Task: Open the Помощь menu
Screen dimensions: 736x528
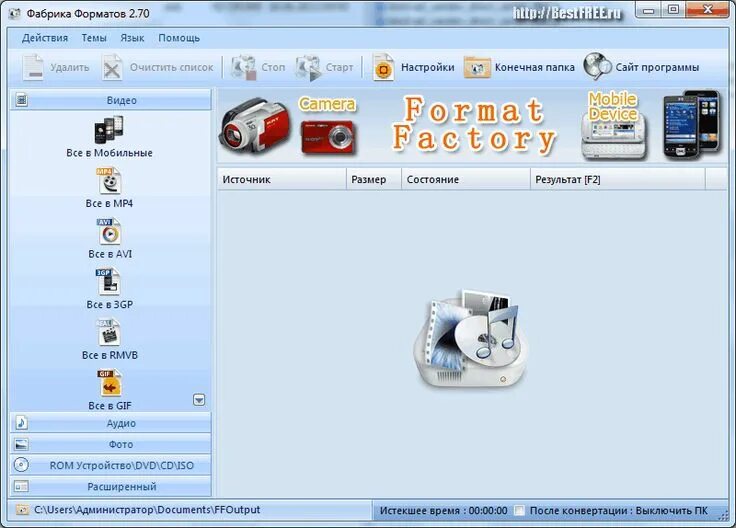Action: [x=179, y=38]
